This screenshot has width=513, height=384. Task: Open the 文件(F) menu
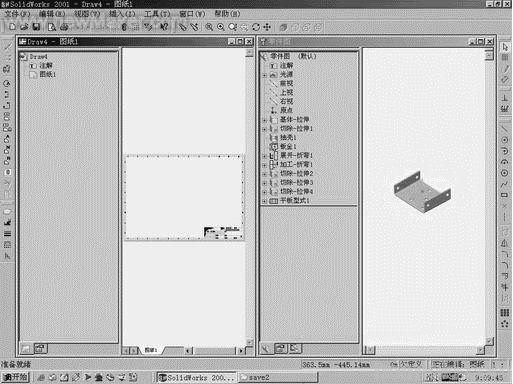[x=17, y=14]
